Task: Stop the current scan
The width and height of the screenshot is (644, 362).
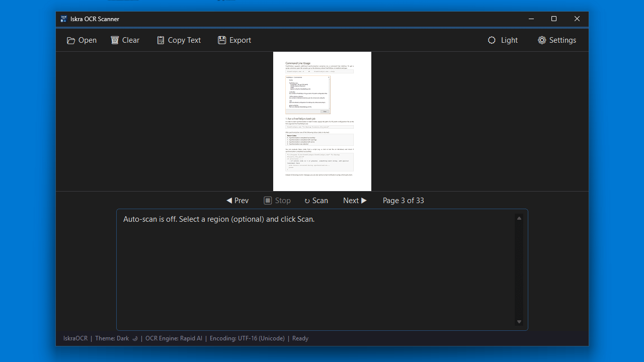Action: click(277, 201)
